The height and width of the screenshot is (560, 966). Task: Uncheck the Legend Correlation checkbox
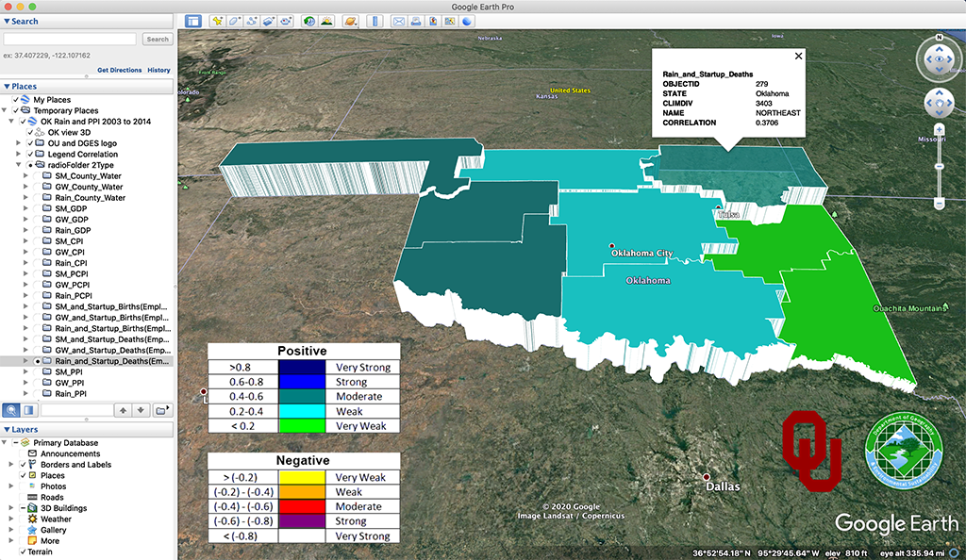(x=31, y=155)
